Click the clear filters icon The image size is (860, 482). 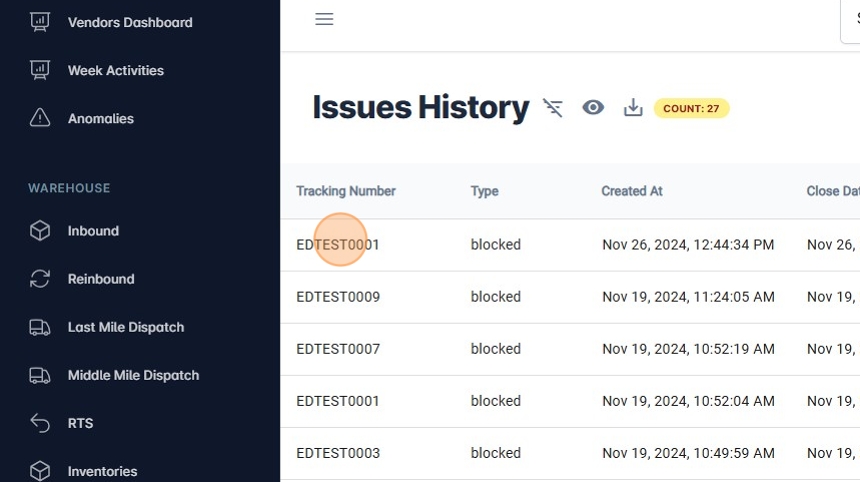pos(553,108)
